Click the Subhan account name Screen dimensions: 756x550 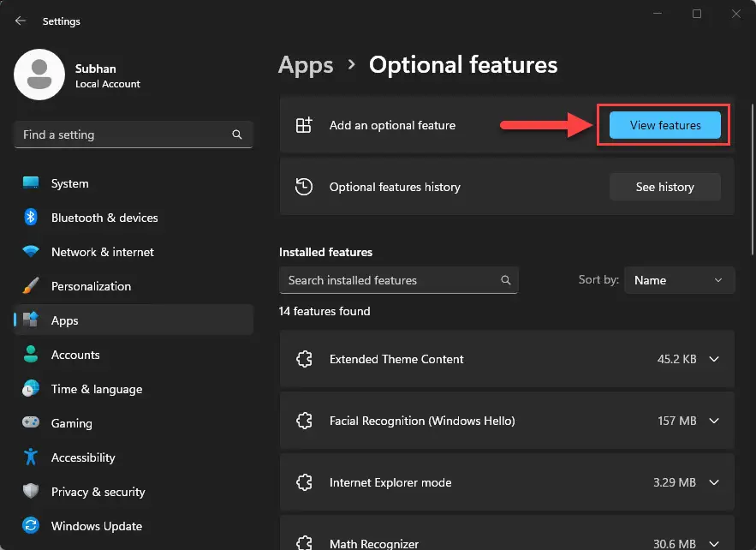point(96,69)
